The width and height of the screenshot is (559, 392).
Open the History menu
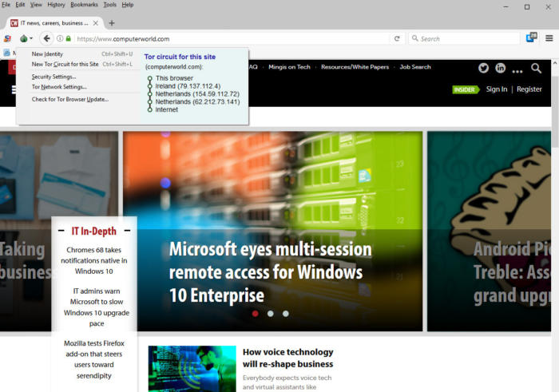click(57, 5)
